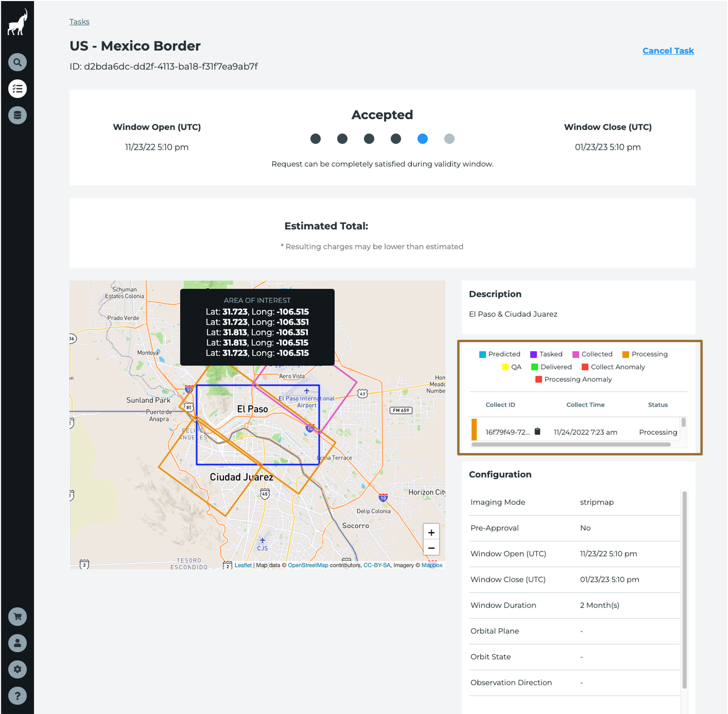Click the QA legend color swatch
Image resolution: width=728 pixels, height=714 pixels.
[505, 367]
